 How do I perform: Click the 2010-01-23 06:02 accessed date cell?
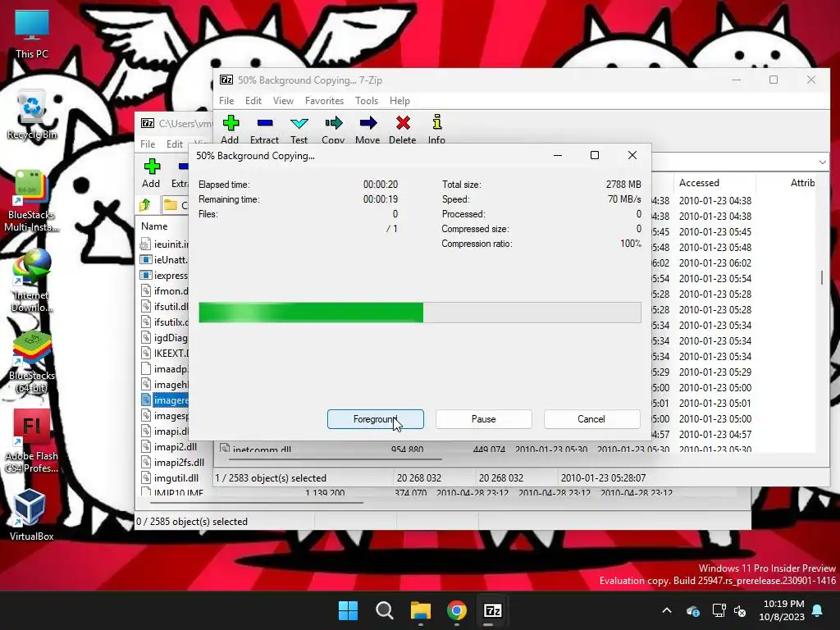coord(715,263)
